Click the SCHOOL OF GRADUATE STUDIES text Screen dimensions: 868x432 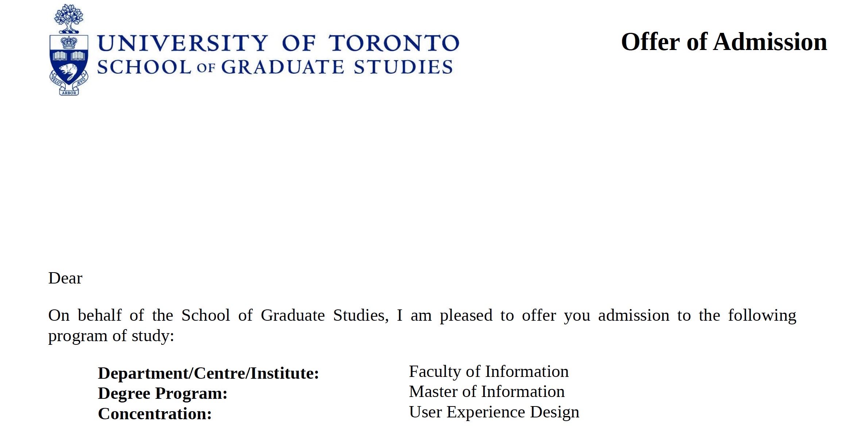click(x=275, y=67)
